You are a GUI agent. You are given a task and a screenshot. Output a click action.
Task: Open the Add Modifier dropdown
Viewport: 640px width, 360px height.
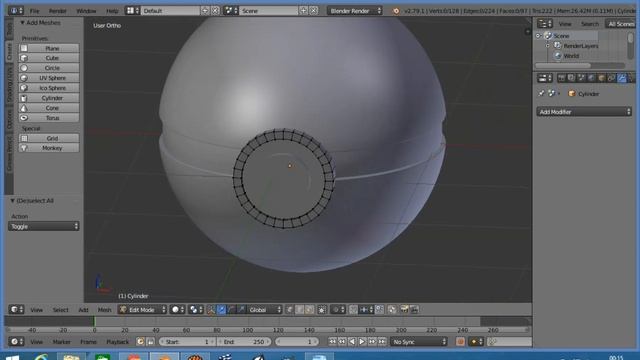coord(584,112)
